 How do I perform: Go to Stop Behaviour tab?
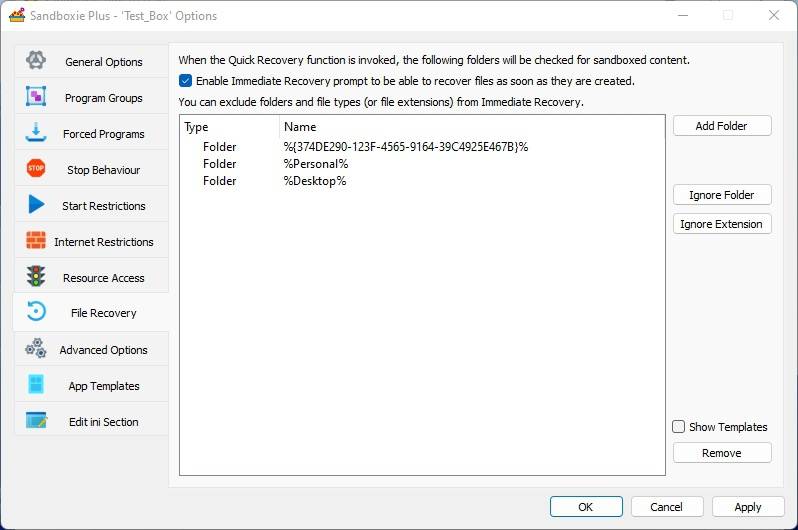(91, 170)
